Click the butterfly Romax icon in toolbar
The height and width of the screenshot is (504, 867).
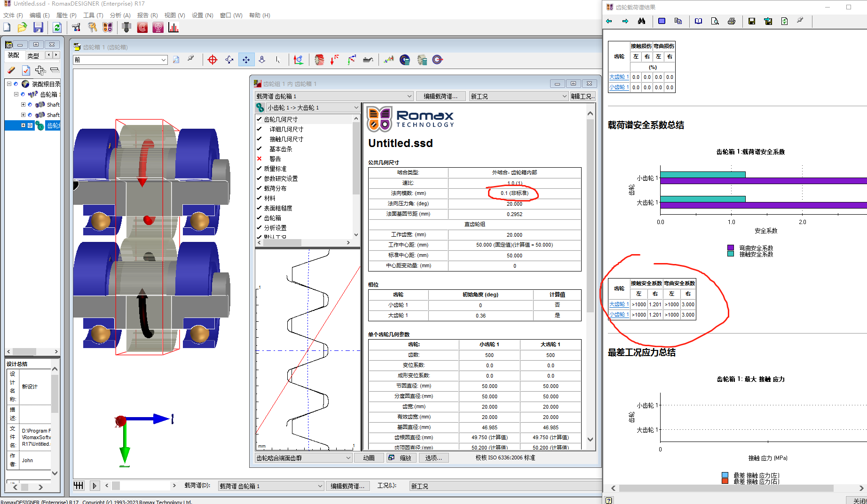pos(108,28)
